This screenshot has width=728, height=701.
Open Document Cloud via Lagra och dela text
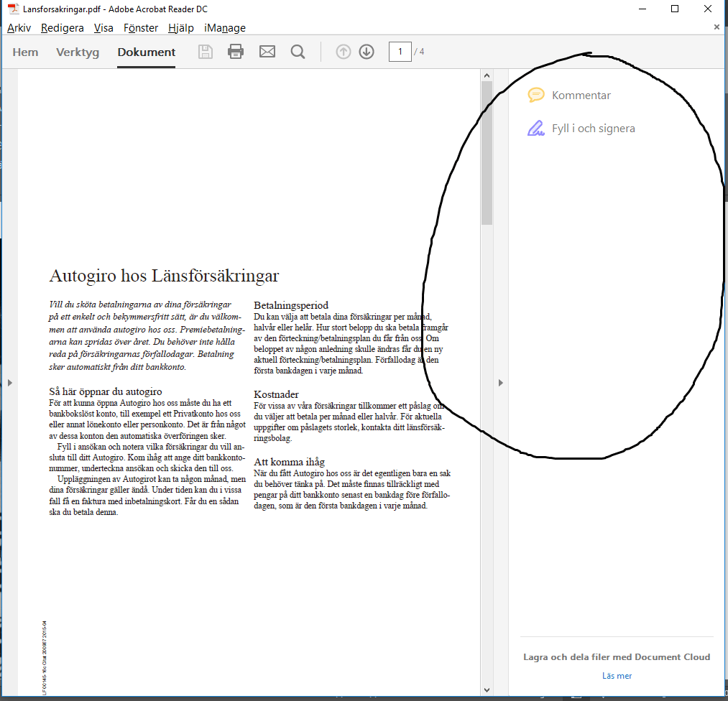click(616, 656)
